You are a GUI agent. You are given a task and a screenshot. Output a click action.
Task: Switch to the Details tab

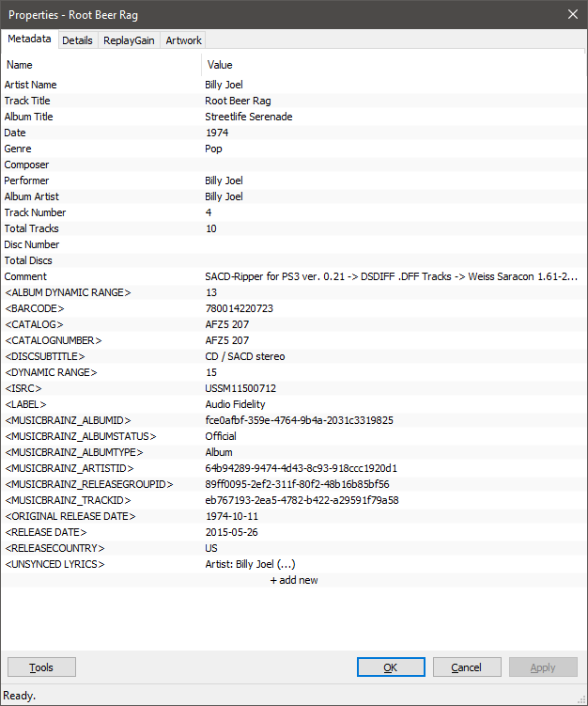click(77, 40)
